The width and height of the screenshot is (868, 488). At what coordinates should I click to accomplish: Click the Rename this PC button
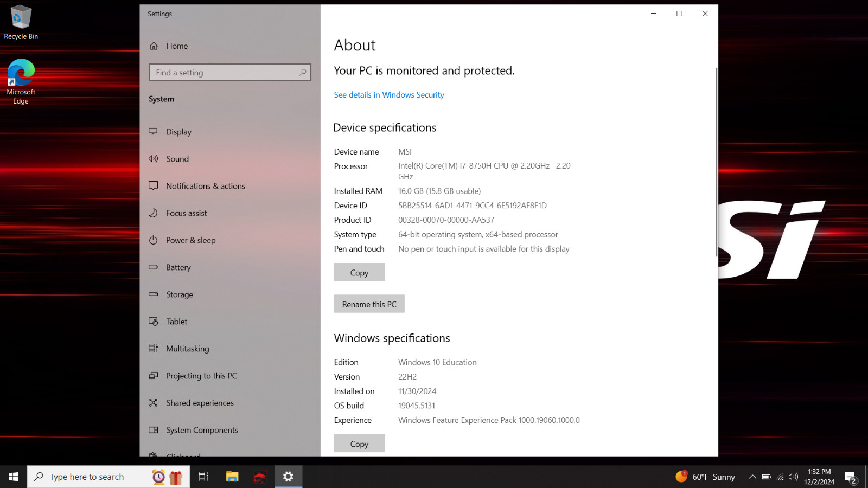pyautogui.click(x=369, y=304)
